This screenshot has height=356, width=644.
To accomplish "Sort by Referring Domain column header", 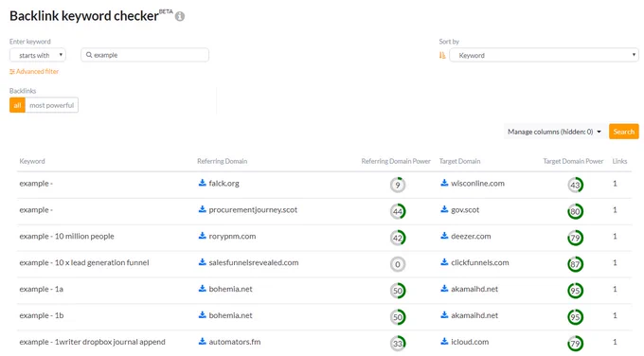I will (x=223, y=161).
